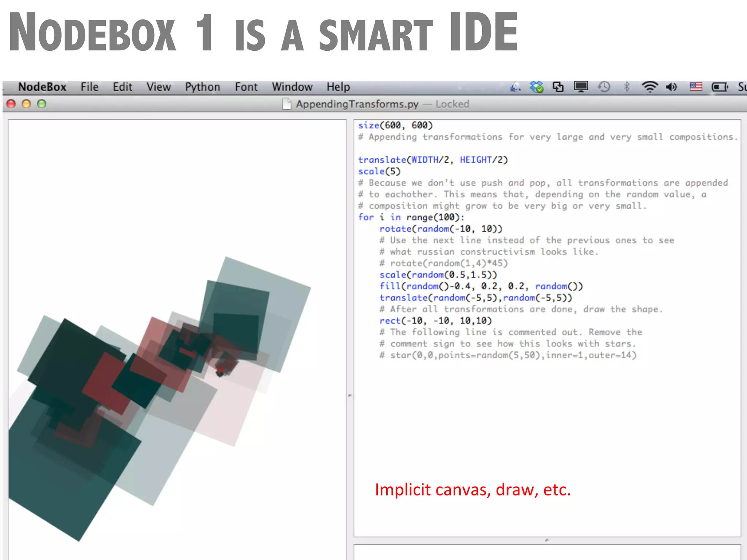Click the horizontal splitter handle below code editor
This screenshot has height=560, width=747.
(546, 540)
